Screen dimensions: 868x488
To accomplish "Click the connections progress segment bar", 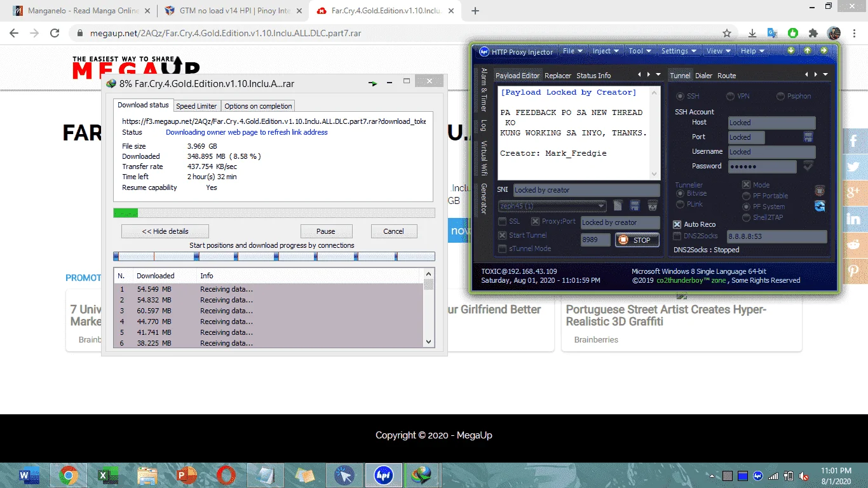I will point(274,257).
